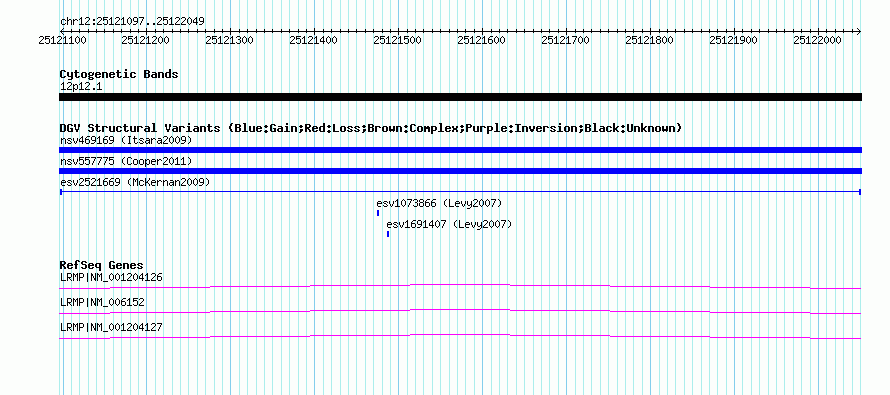This screenshot has width=890, height=395.
Task: Click the small blue esv1691407 marker
Action: 388,234
